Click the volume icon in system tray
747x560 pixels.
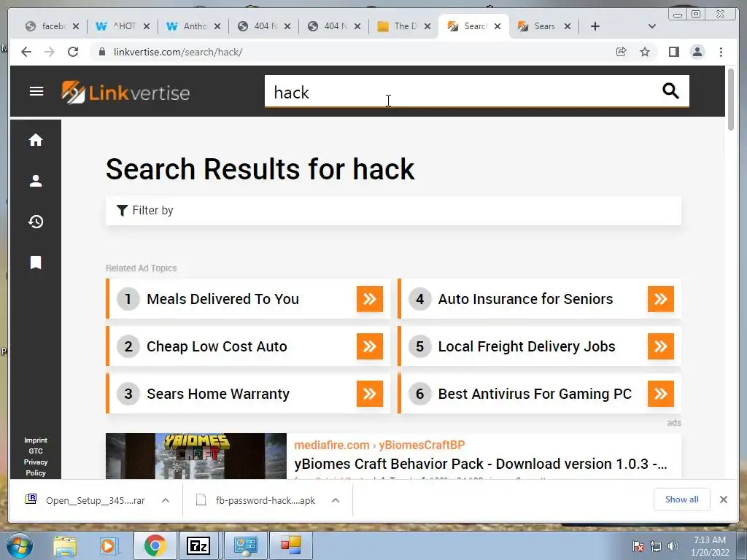click(x=673, y=545)
